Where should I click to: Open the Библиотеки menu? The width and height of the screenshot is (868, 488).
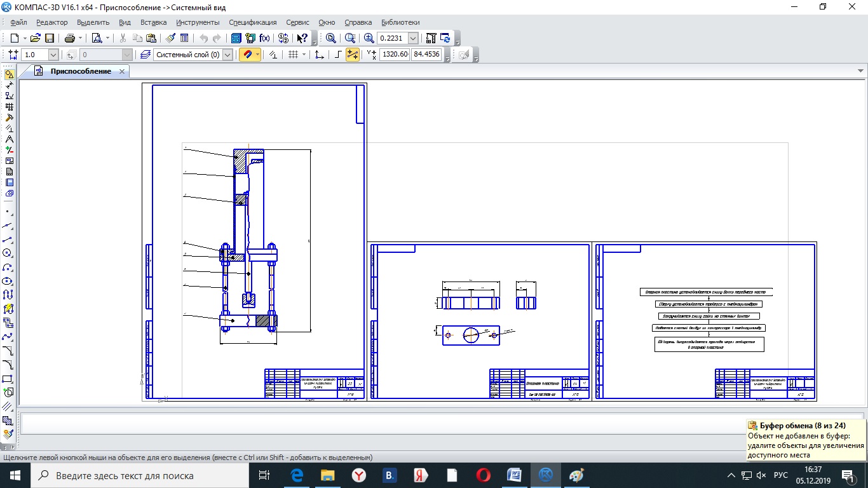tap(400, 22)
